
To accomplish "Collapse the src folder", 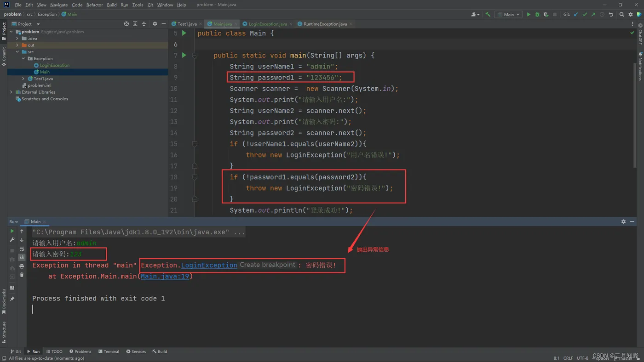I will point(17,52).
